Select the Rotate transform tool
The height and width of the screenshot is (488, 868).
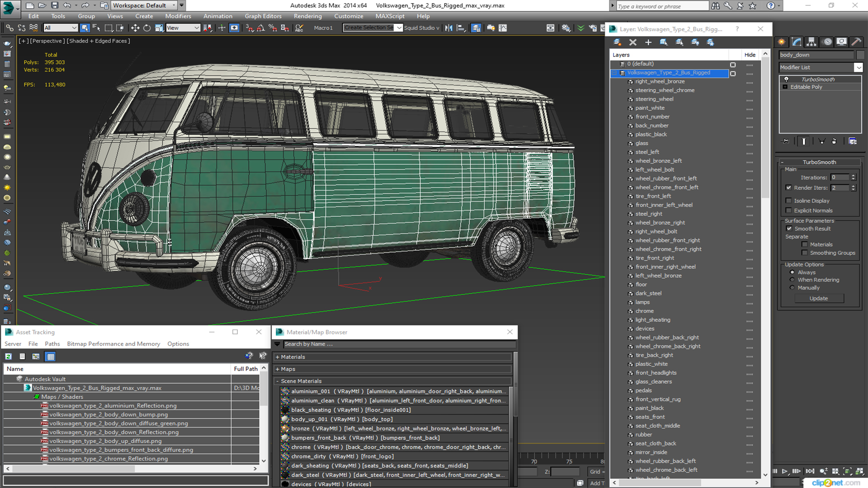[147, 28]
